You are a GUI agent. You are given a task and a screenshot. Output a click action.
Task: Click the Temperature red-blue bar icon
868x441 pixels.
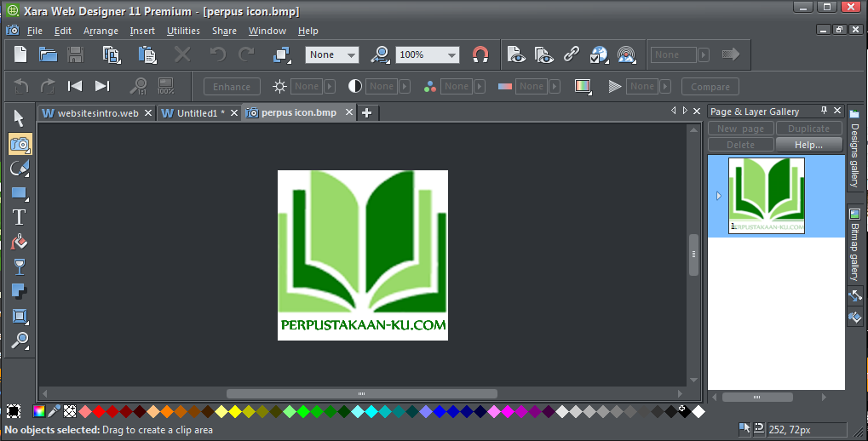coord(505,86)
